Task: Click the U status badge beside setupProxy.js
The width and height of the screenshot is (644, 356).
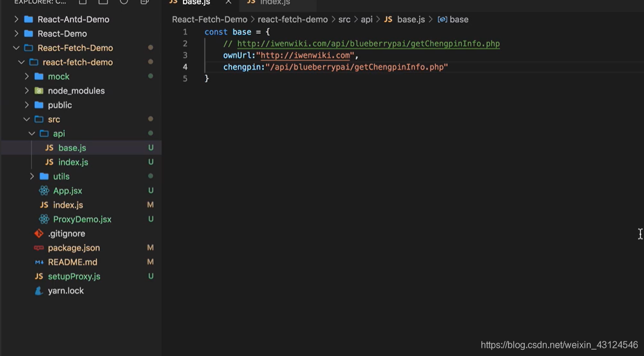Action: click(x=151, y=276)
